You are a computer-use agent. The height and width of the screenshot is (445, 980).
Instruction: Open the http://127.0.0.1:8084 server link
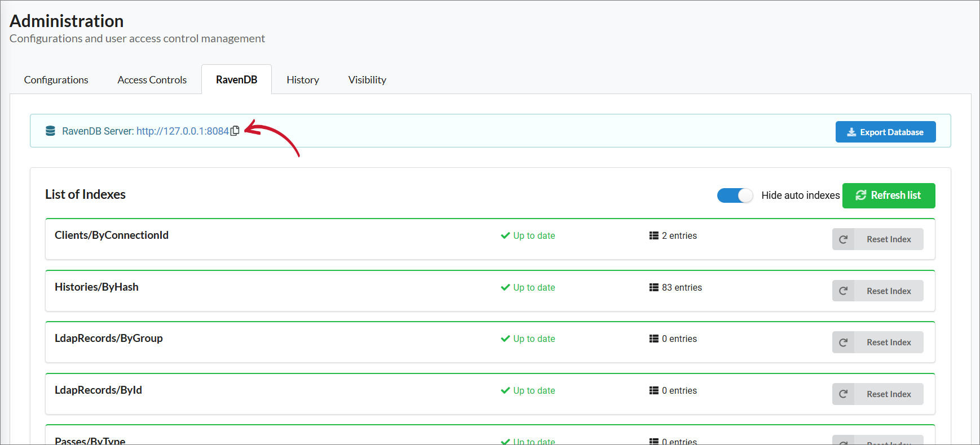(x=183, y=131)
